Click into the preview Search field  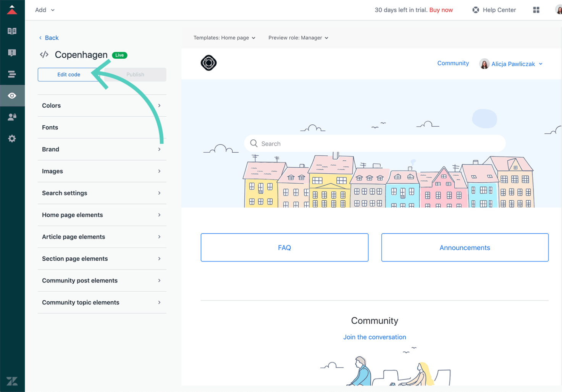click(x=375, y=144)
